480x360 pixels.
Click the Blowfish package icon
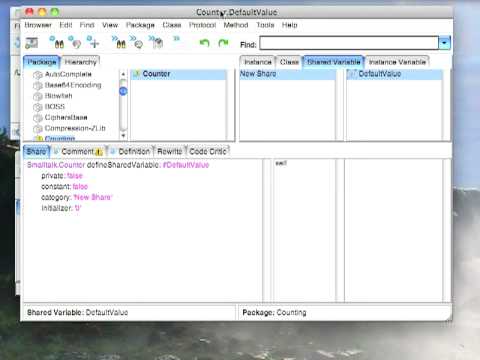click(38, 96)
